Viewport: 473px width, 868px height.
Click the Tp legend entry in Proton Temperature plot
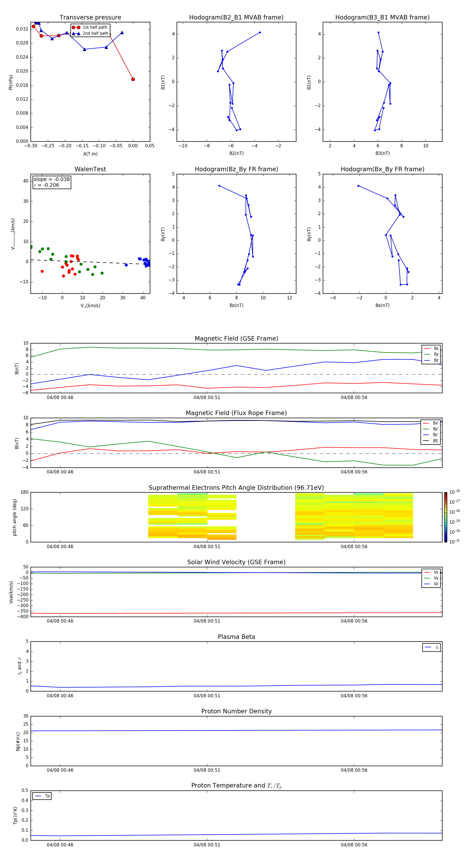point(42,796)
